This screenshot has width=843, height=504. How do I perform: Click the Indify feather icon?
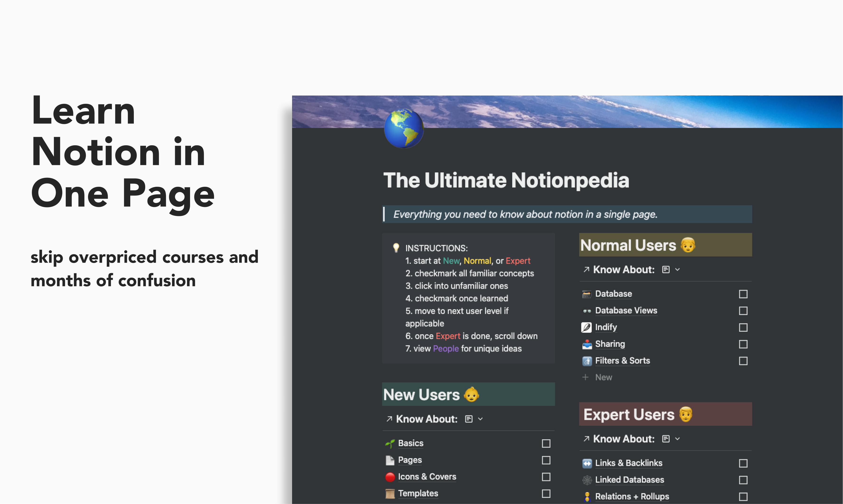(x=586, y=327)
